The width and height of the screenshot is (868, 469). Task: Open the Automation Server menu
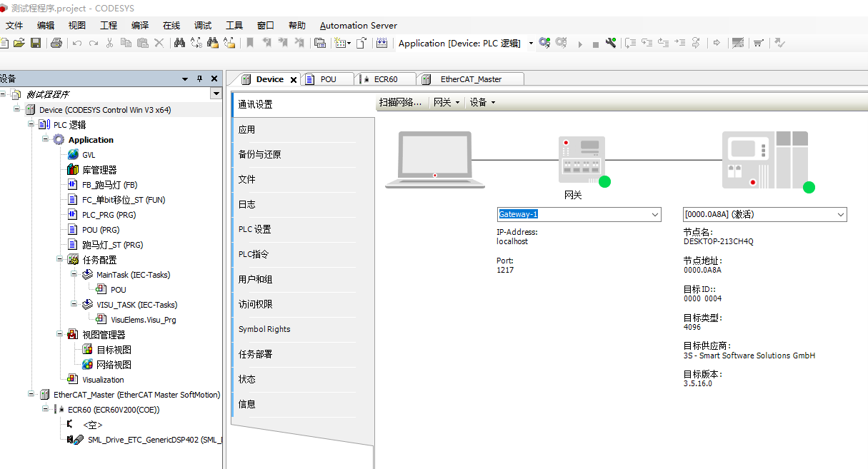(359, 25)
